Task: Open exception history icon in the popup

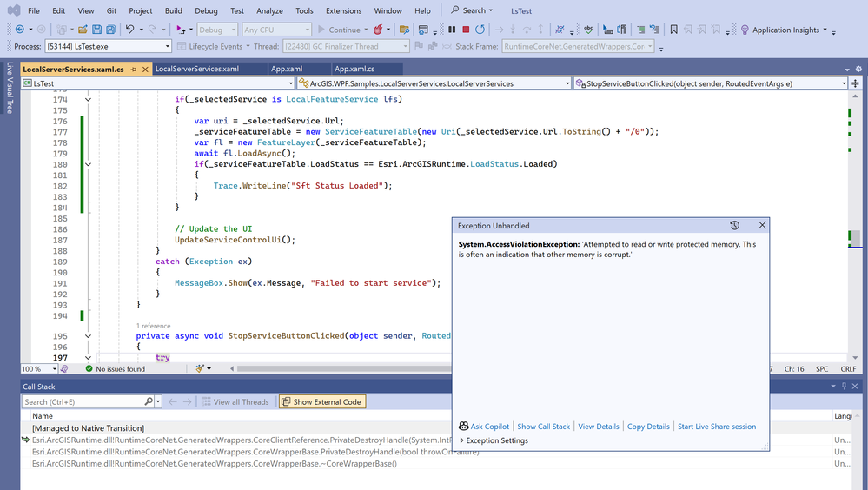Action: click(x=734, y=225)
